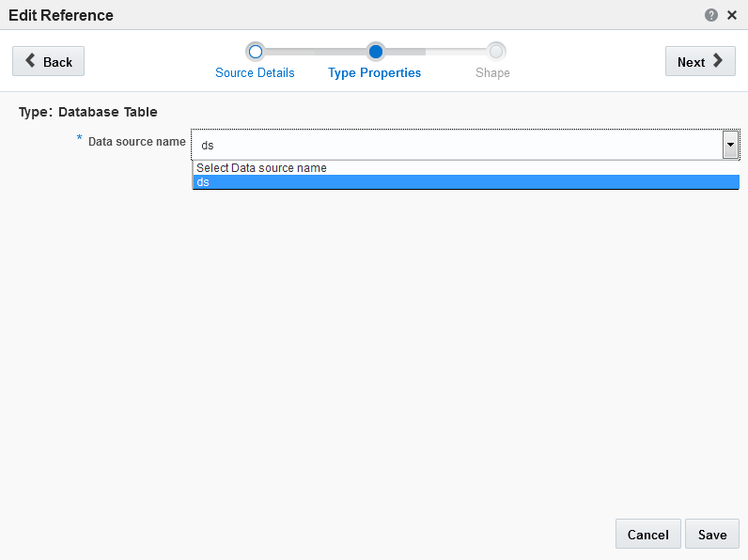Expand the Data source name dropdown arrow
This screenshot has height=560, width=748.
click(730, 145)
